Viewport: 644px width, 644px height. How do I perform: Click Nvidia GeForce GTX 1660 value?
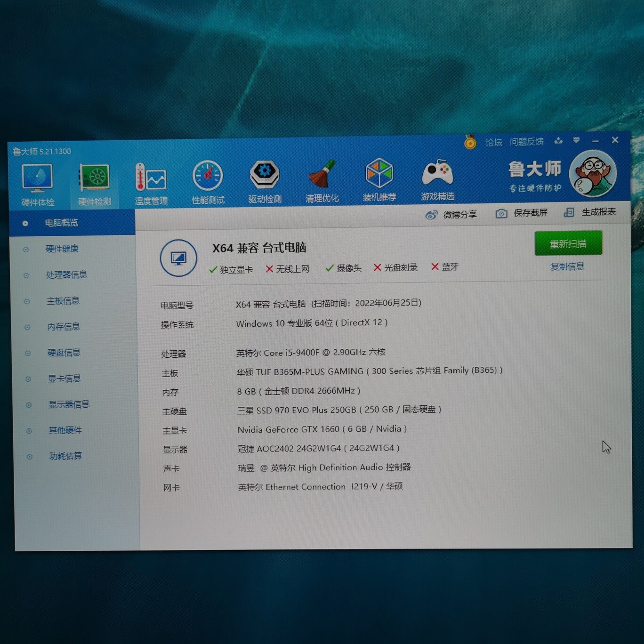[322, 429]
